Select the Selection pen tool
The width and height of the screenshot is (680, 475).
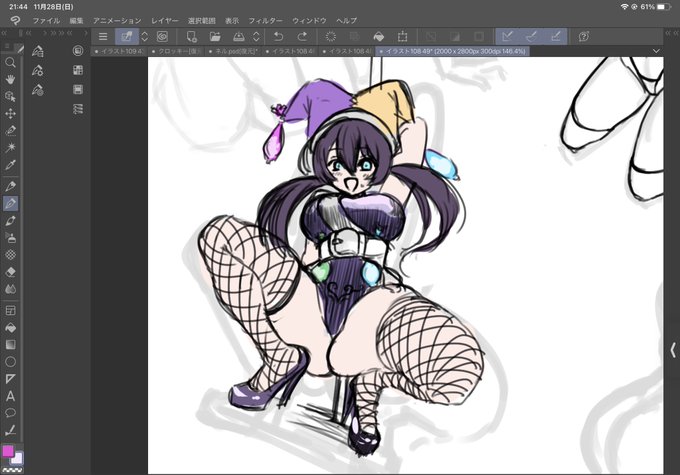pyautogui.click(x=10, y=131)
